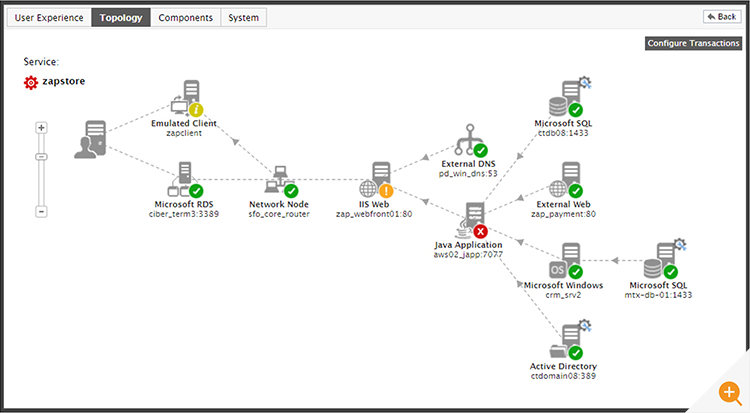
Task: Click Network Node green status check
Action: point(291,191)
